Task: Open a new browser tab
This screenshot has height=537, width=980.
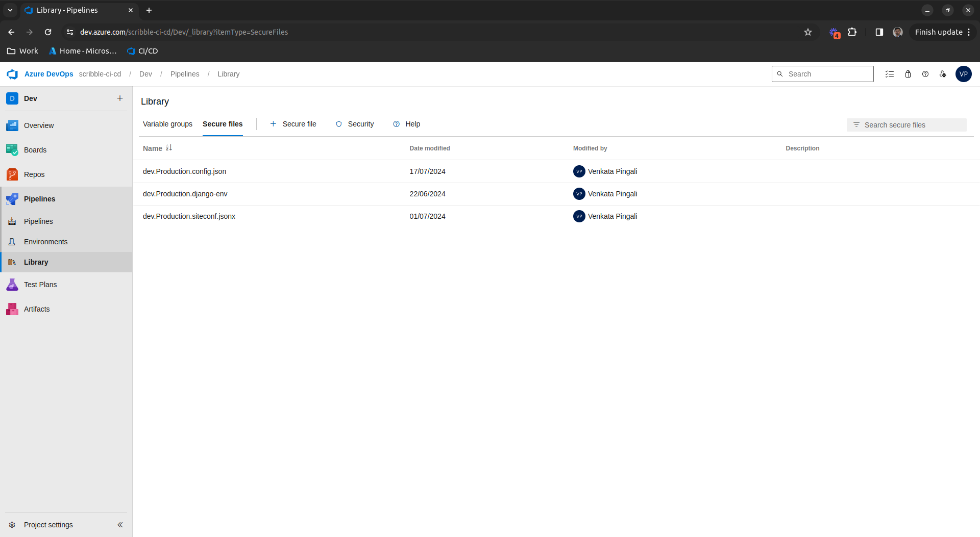Action: (x=149, y=10)
